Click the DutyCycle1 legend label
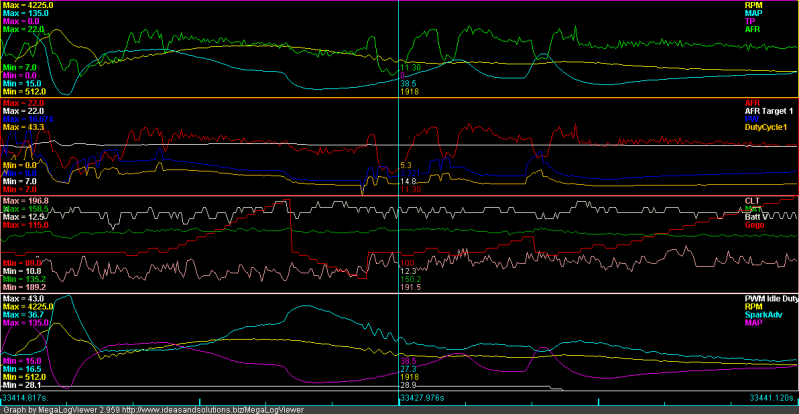799x414 pixels. click(x=764, y=127)
